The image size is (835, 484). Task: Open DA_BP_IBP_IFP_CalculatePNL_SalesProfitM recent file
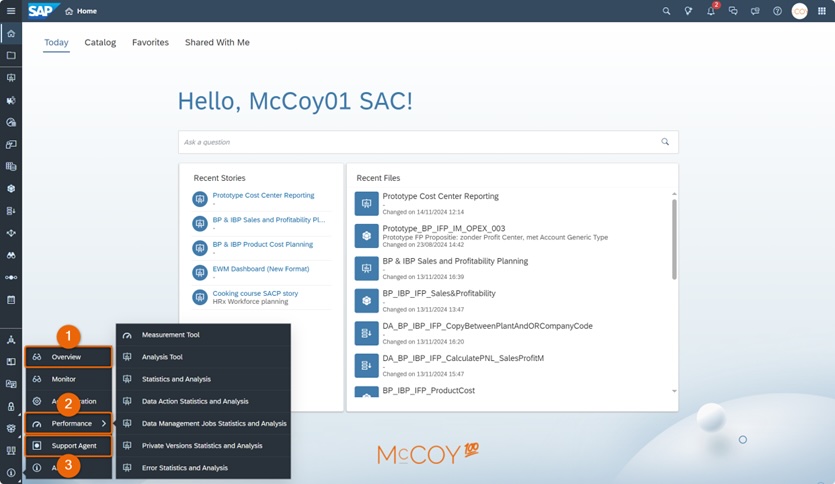coord(463,358)
